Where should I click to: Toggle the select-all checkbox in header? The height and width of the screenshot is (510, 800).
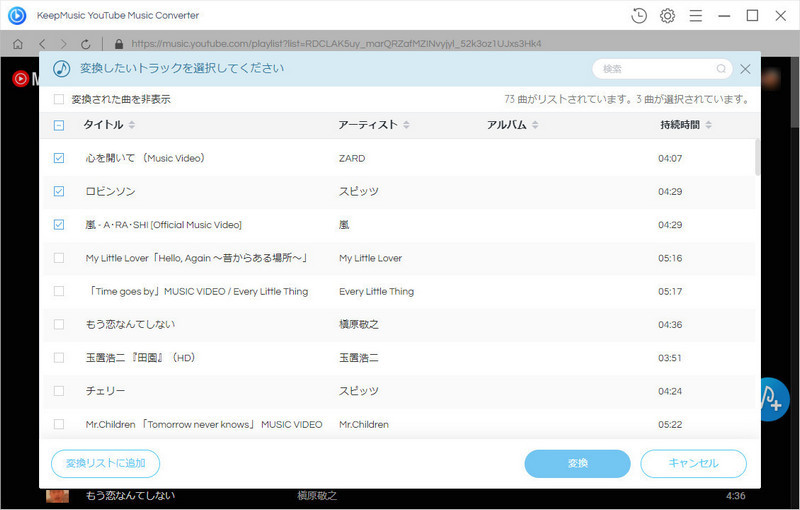(x=59, y=125)
